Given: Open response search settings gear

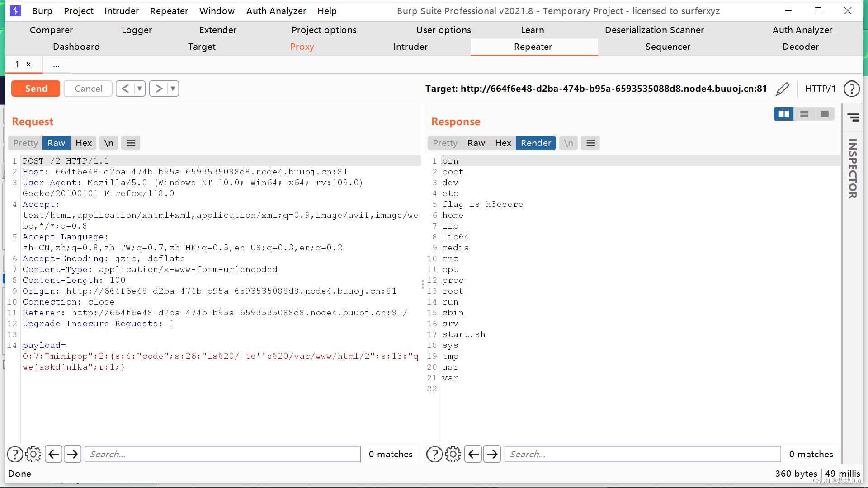Looking at the screenshot, I should pyautogui.click(x=453, y=454).
